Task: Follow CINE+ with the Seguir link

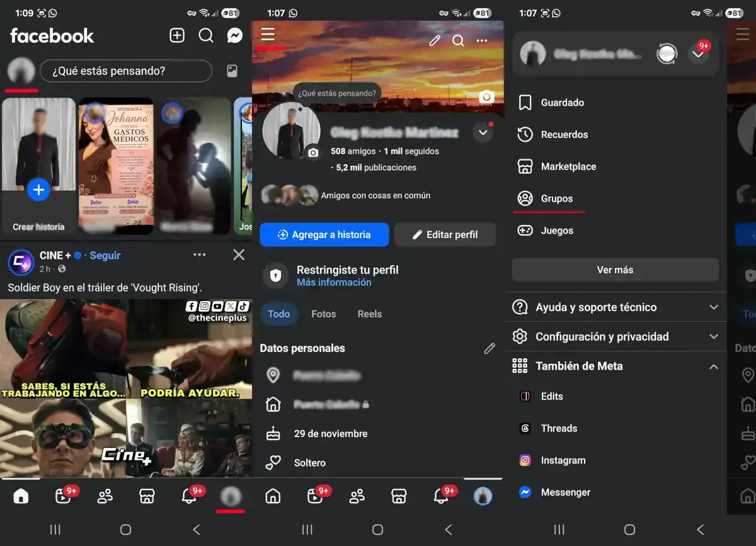Action: tap(105, 255)
